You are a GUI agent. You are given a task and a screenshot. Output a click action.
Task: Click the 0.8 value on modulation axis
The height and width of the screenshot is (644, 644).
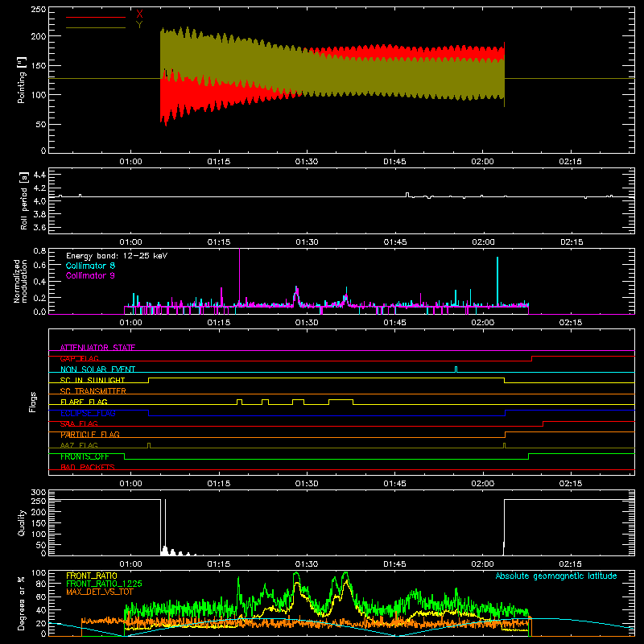(x=39, y=251)
